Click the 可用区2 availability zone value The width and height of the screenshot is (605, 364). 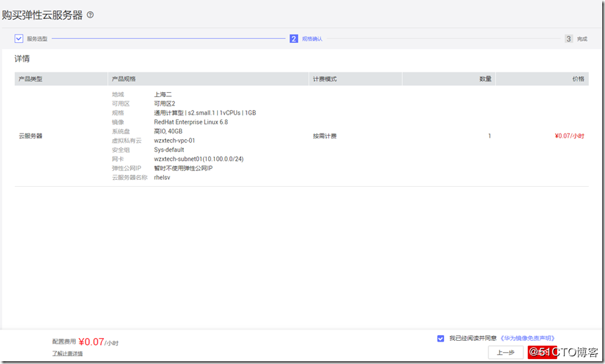click(164, 104)
